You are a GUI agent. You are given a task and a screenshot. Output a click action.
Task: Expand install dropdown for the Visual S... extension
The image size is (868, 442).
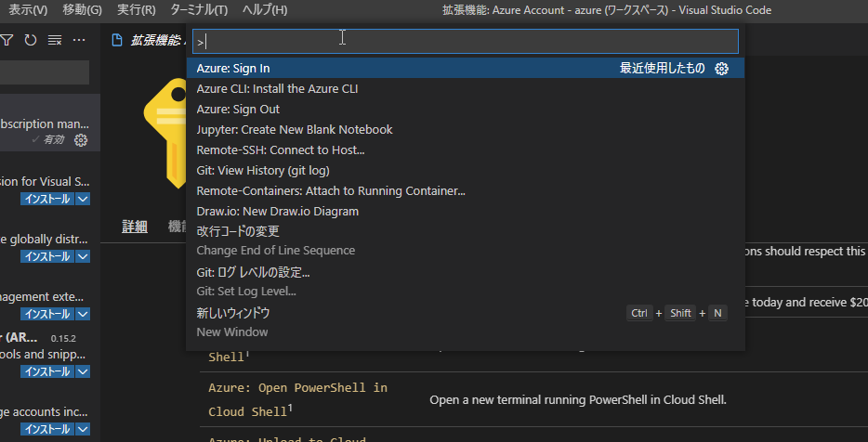pos(83,199)
